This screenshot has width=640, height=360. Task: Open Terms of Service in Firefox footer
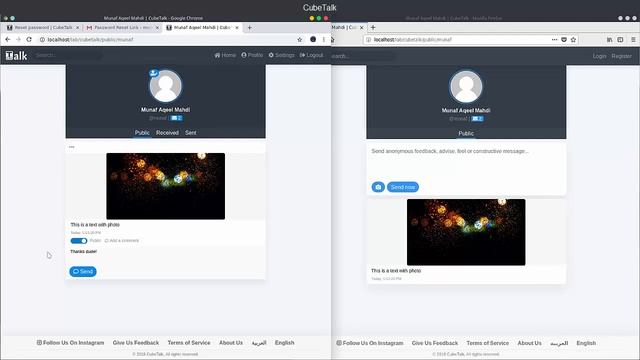tap(488, 343)
